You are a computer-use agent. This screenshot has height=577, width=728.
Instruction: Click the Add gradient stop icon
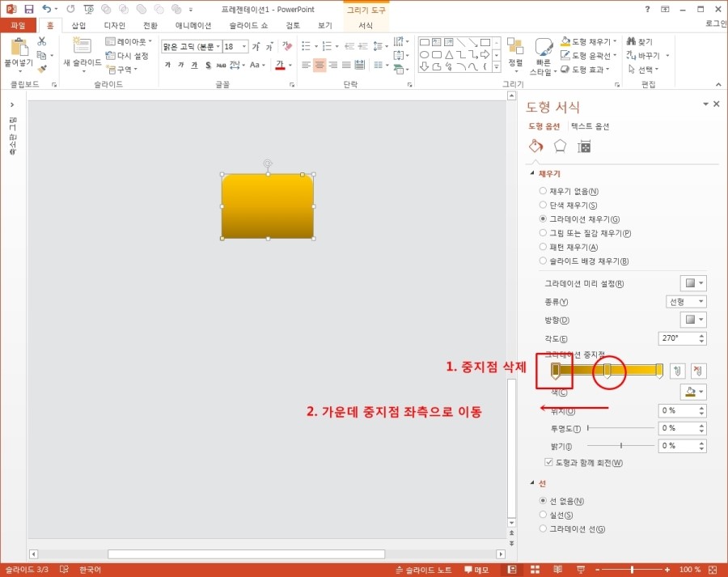click(677, 371)
